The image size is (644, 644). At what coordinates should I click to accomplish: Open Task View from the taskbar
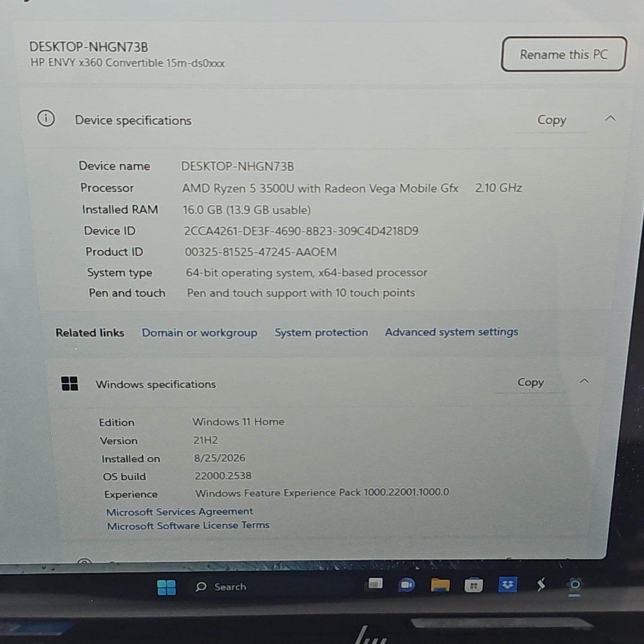point(376,583)
